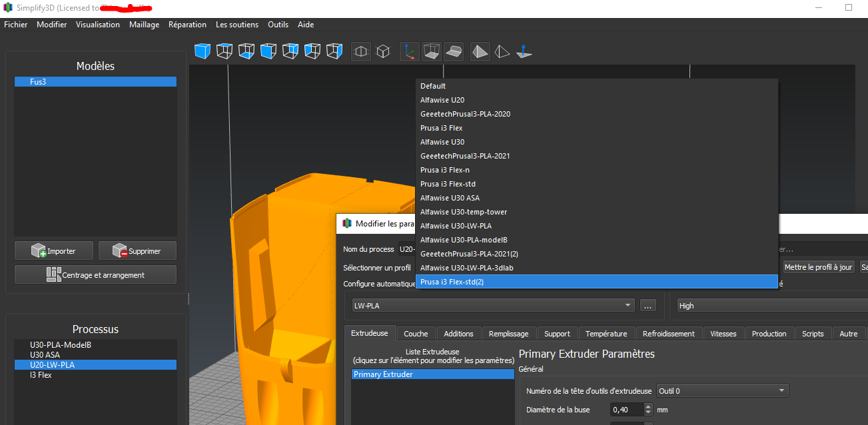The height and width of the screenshot is (425, 868).
Task: Switch to the Refroidissement tab
Action: coord(669,334)
